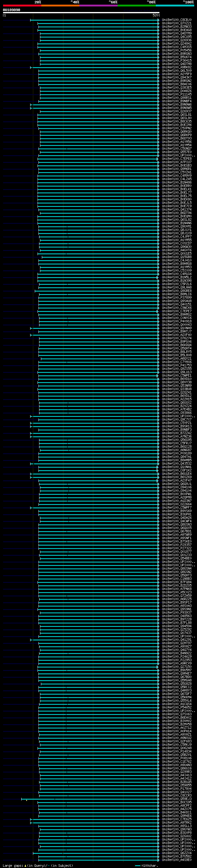
Task: Select hit label UniRef100_Q6L509
Action: pyautogui.click(x=177, y=71)
